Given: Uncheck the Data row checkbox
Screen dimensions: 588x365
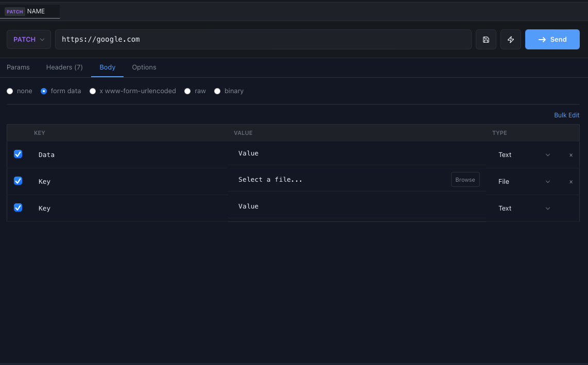Looking at the screenshot, I should pos(18,154).
